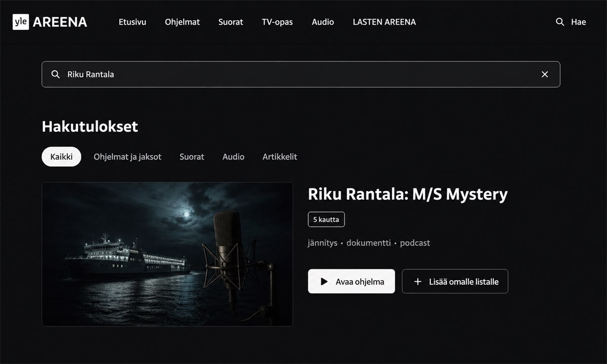Filter results by Audio tab
Viewport: 607px width, 364px height.
(x=233, y=157)
